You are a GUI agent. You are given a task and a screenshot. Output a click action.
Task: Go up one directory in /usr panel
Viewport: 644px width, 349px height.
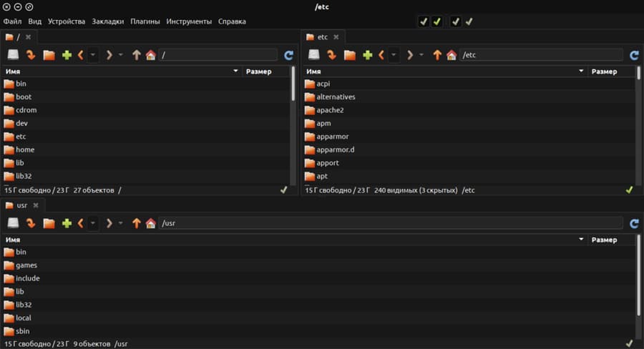[x=137, y=223]
